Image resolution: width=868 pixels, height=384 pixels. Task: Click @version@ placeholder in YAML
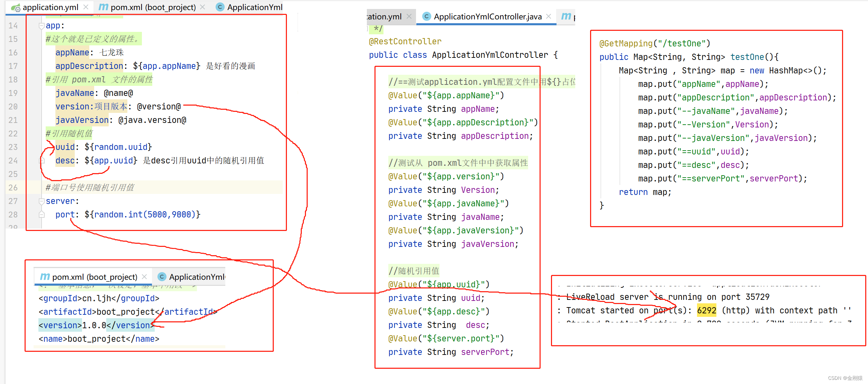tap(159, 107)
